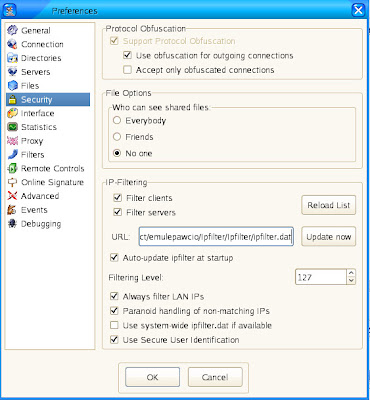Decrease Filtering Level with down arrow
This screenshot has height=400, width=370.
click(351, 281)
